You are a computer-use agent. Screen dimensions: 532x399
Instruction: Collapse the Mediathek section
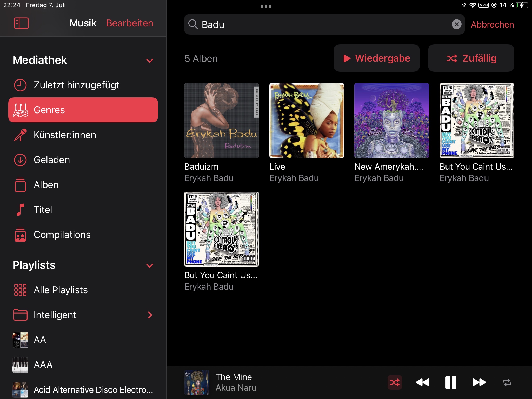(150, 61)
